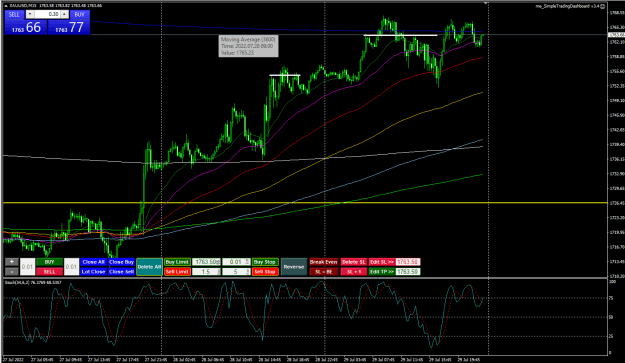Click green take-profit price field 1763.50
This screenshot has height=363, width=625.
coord(408,272)
